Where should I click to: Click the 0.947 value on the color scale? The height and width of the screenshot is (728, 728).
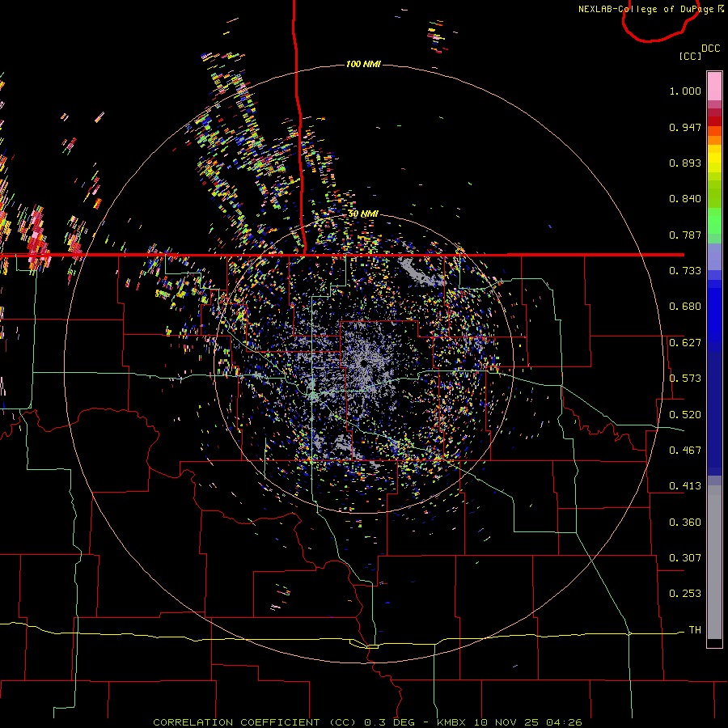click(685, 127)
